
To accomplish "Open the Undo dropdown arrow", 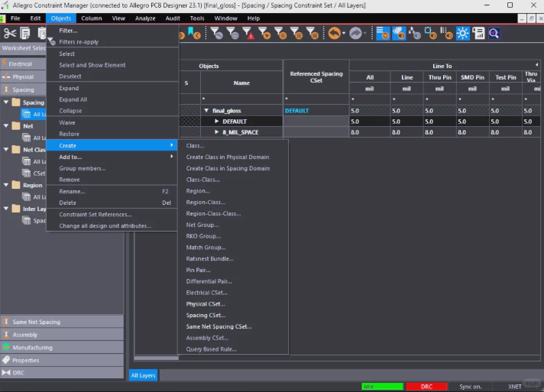I will [x=344, y=34].
